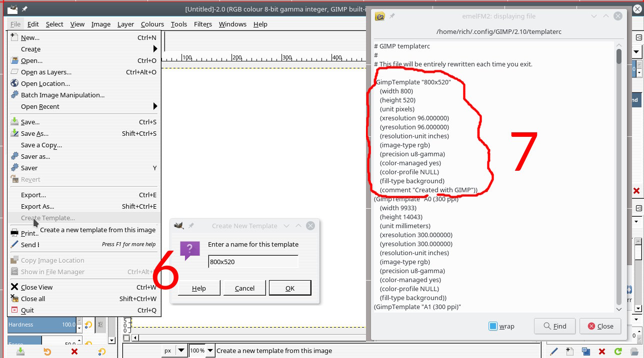Image resolution: width=644 pixels, height=358 pixels.
Task: Open zoom 100% dropdown in status bar
Action: tap(210, 351)
